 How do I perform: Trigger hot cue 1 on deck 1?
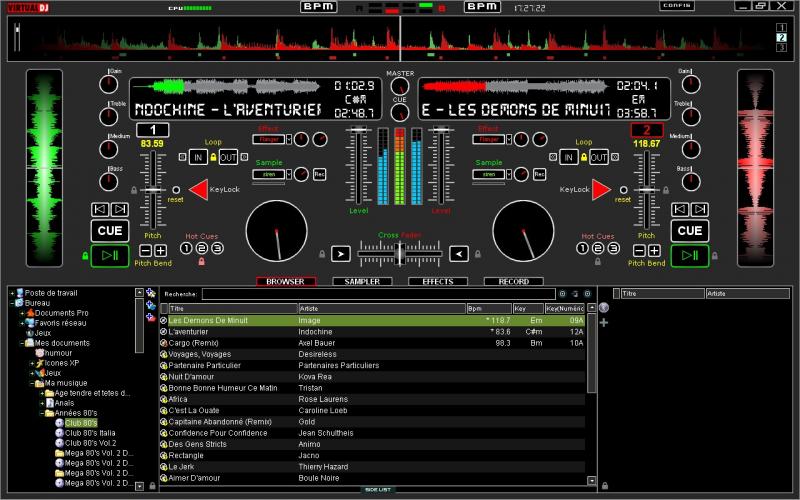click(x=186, y=248)
